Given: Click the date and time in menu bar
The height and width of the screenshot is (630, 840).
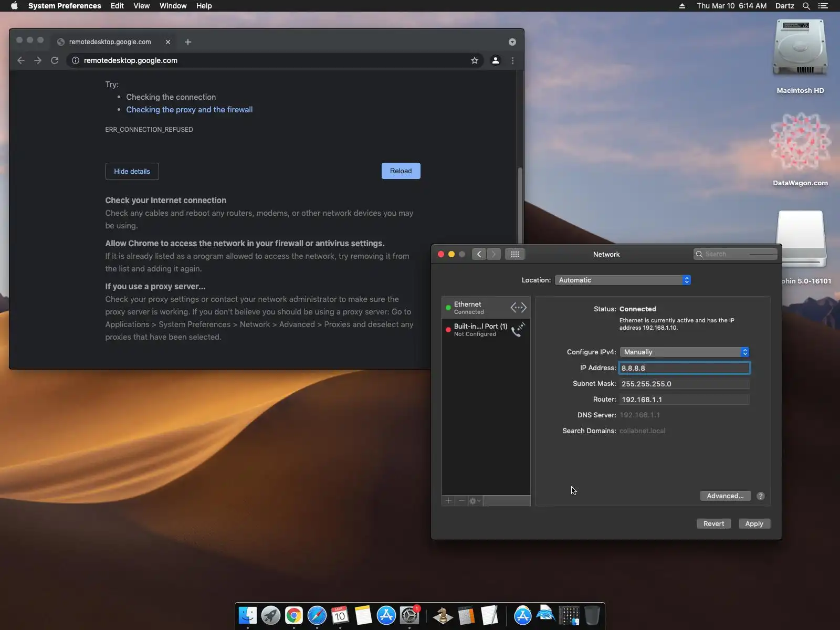Looking at the screenshot, I should [x=732, y=6].
